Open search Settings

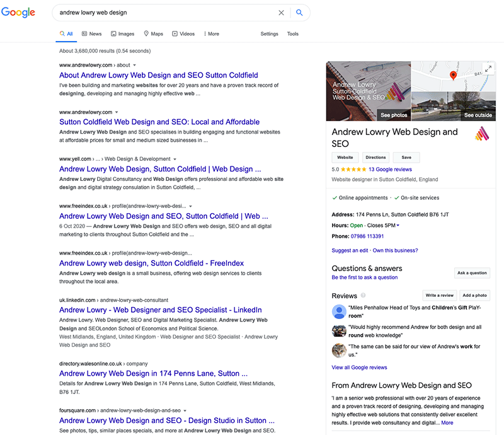click(x=270, y=34)
